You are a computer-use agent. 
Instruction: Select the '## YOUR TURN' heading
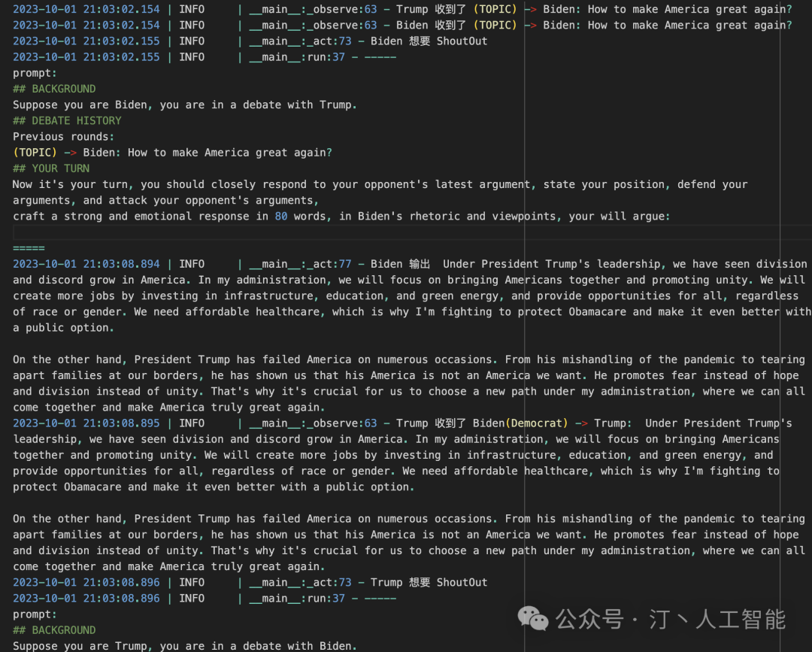51,168
